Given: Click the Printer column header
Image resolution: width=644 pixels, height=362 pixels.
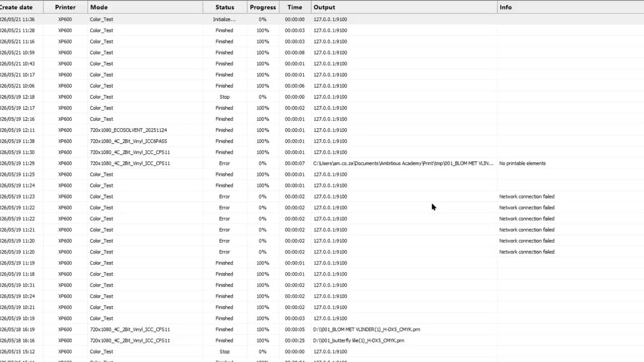Looking at the screenshot, I should click(65, 7).
